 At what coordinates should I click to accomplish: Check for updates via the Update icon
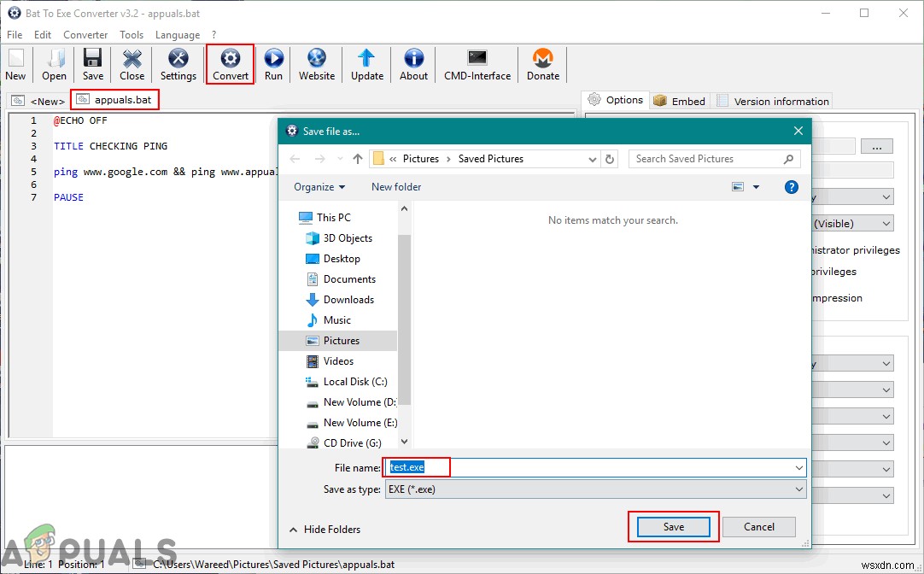(366, 64)
